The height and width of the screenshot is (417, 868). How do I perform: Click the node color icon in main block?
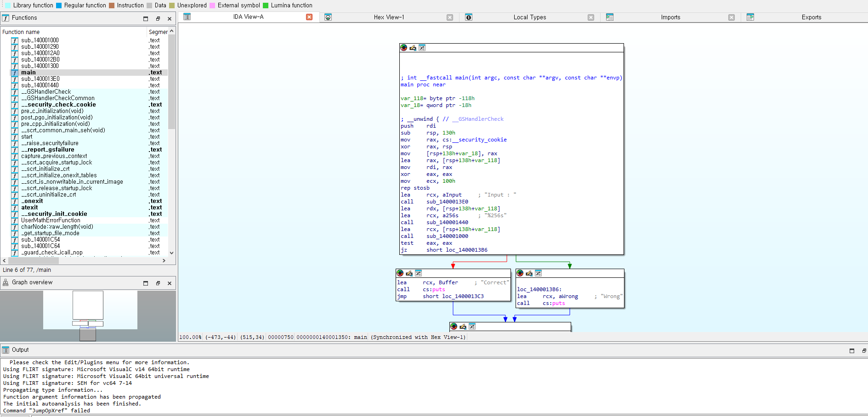pos(403,48)
